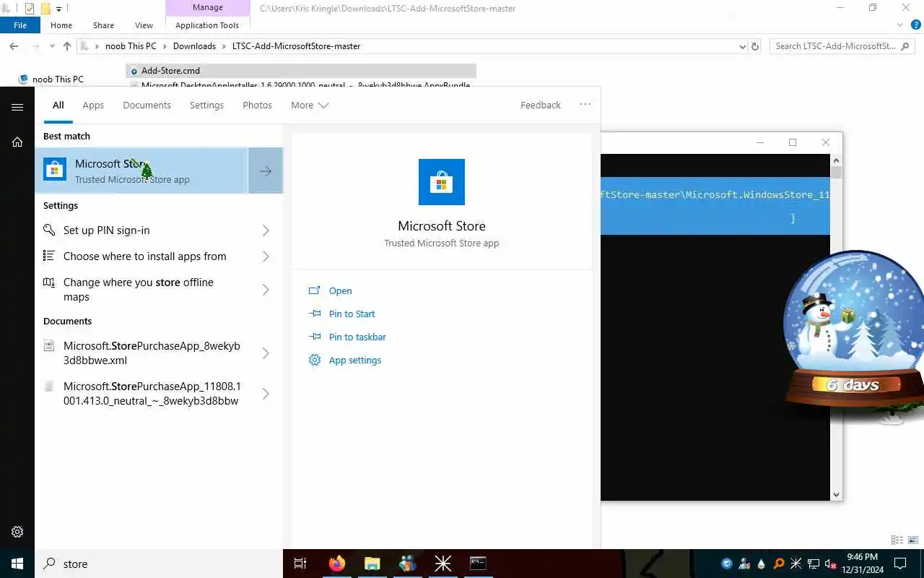924x578 pixels.
Task: Click the Explorer Back arrow
Action: (x=14, y=46)
